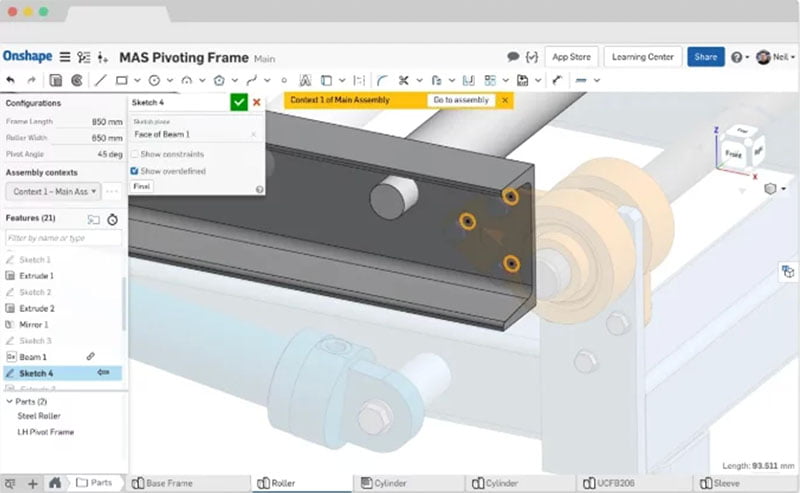Click the App Store button
The width and height of the screenshot is (800, 493).
click(x=571, y=57)
